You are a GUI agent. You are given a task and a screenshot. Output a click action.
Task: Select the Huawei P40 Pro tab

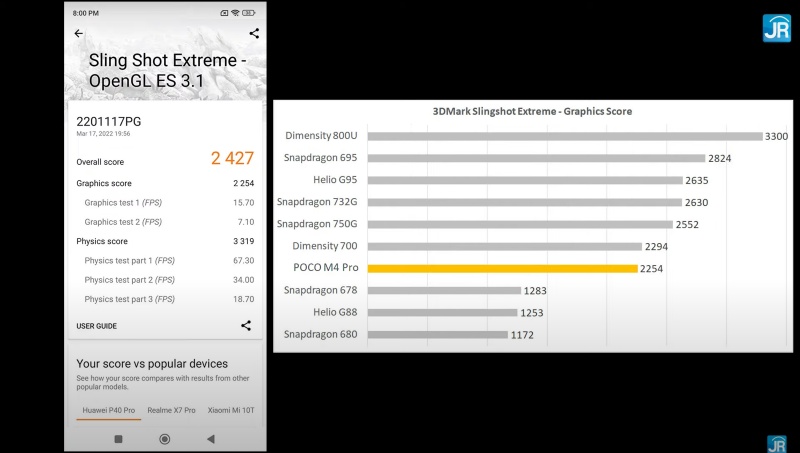108,410
